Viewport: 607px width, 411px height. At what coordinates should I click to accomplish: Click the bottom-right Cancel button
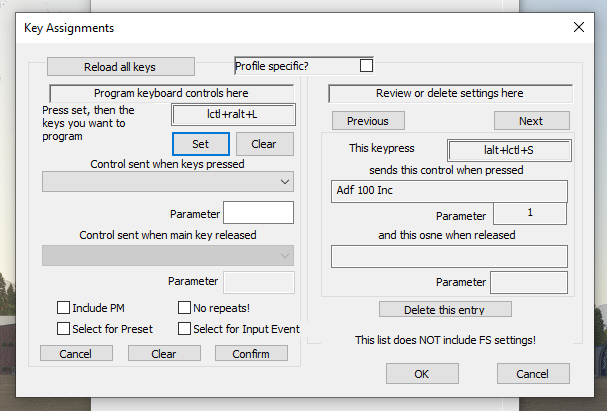click(533, 374)
